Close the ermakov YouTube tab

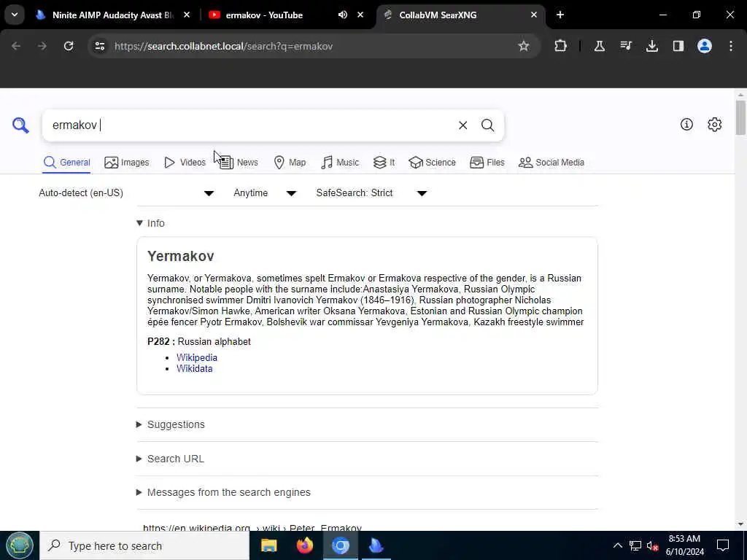point(360,15)
